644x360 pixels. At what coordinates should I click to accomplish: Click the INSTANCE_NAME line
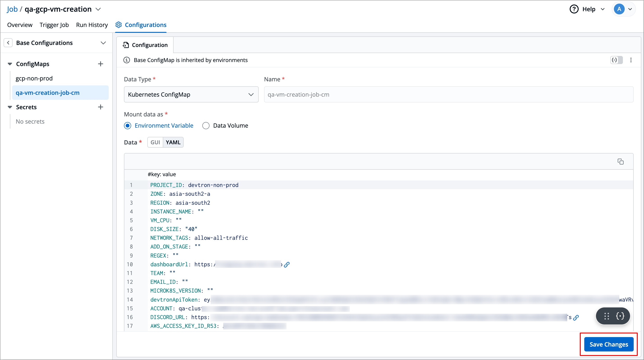tap(177, 212)
